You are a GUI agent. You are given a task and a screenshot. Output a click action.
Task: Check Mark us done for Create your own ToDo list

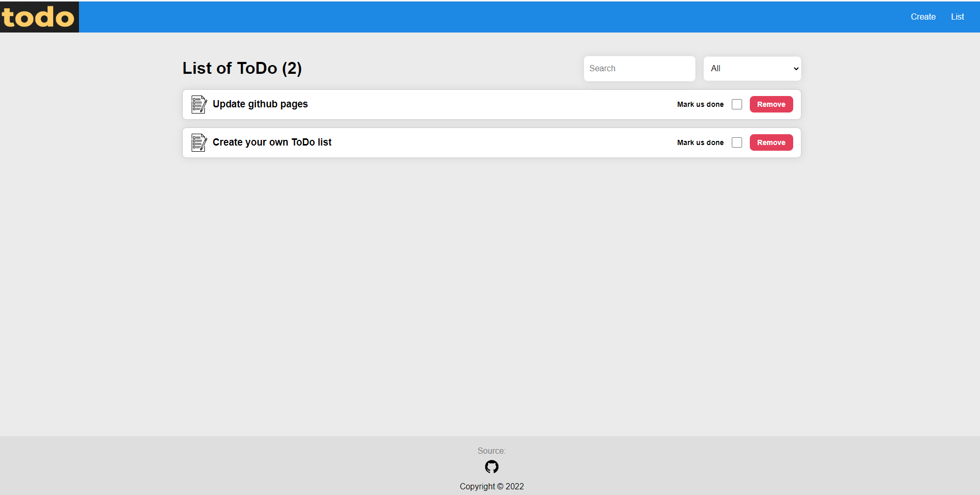737,142
